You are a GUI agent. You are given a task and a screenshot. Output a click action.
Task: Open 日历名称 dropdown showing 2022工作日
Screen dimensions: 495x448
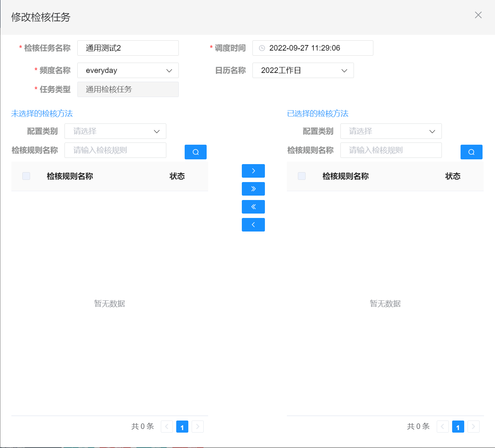point(303,70)
